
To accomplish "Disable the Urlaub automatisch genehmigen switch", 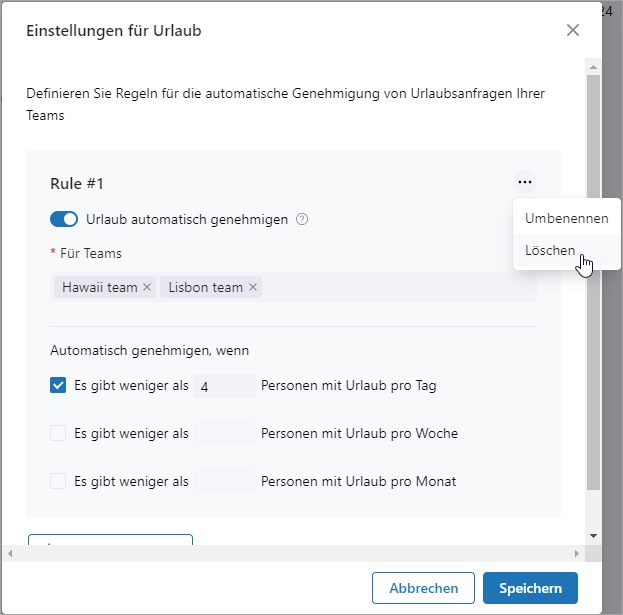I will click(64, 219).
